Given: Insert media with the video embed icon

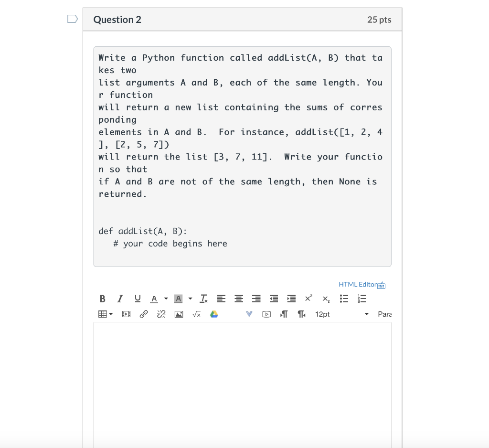Looking at the screenshot, I should (266, 314).
